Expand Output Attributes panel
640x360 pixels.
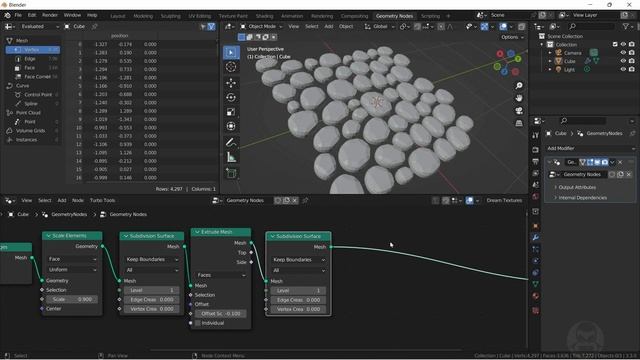point(577,187)
